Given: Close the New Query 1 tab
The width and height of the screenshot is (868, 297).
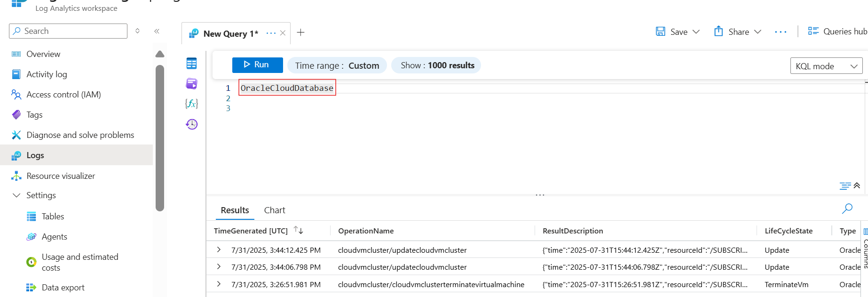Looking at the screenshot, I should 283,33.
